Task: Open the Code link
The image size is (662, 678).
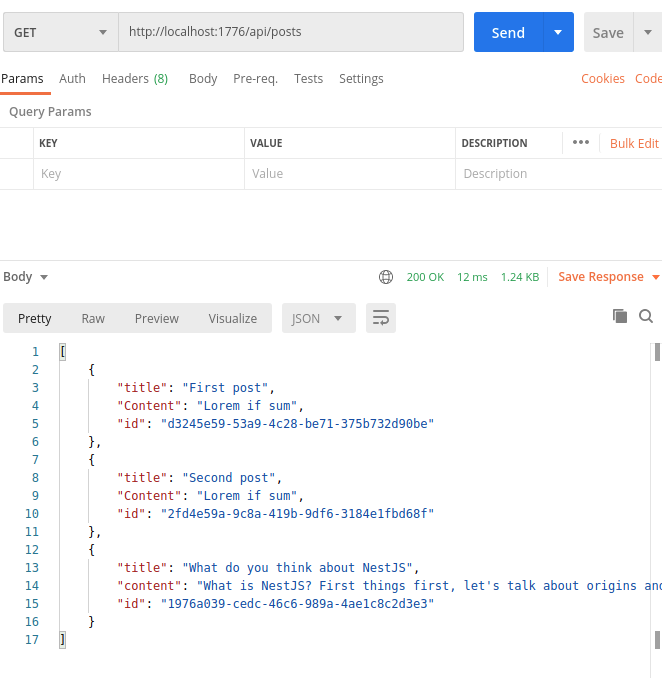Action: point(648,79)
